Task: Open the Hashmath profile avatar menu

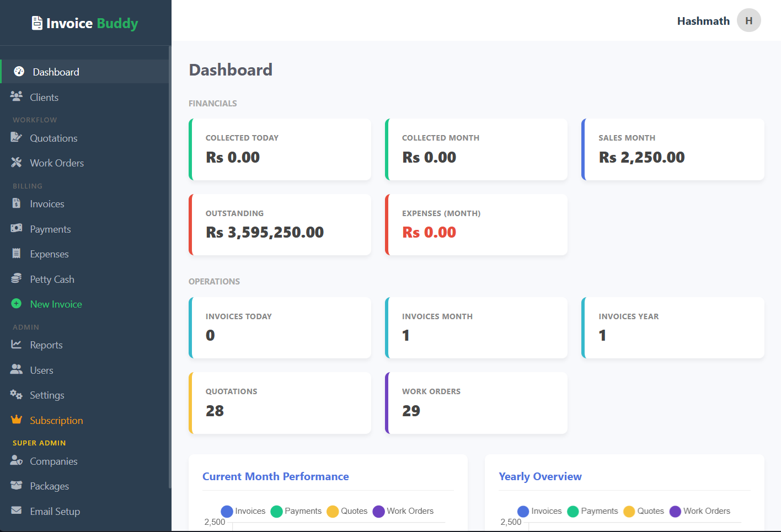Action: coord(748,20)
